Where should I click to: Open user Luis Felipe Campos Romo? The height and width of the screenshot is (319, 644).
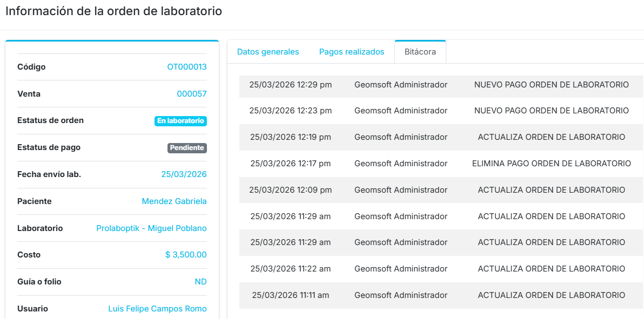click(x=157, y=309)
